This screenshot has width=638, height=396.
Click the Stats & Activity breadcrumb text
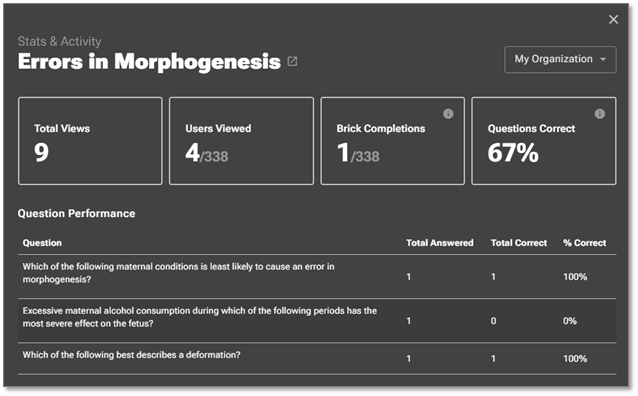59,41
